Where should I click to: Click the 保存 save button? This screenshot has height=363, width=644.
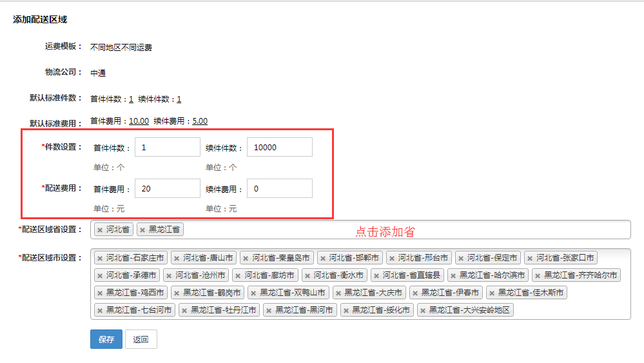[106, 339]
